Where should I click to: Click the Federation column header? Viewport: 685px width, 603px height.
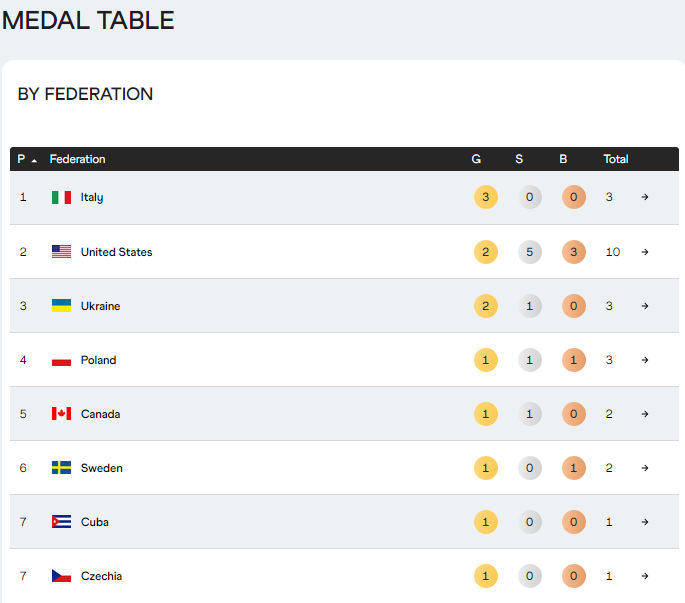pyautogui.click(x=77, y=159)
